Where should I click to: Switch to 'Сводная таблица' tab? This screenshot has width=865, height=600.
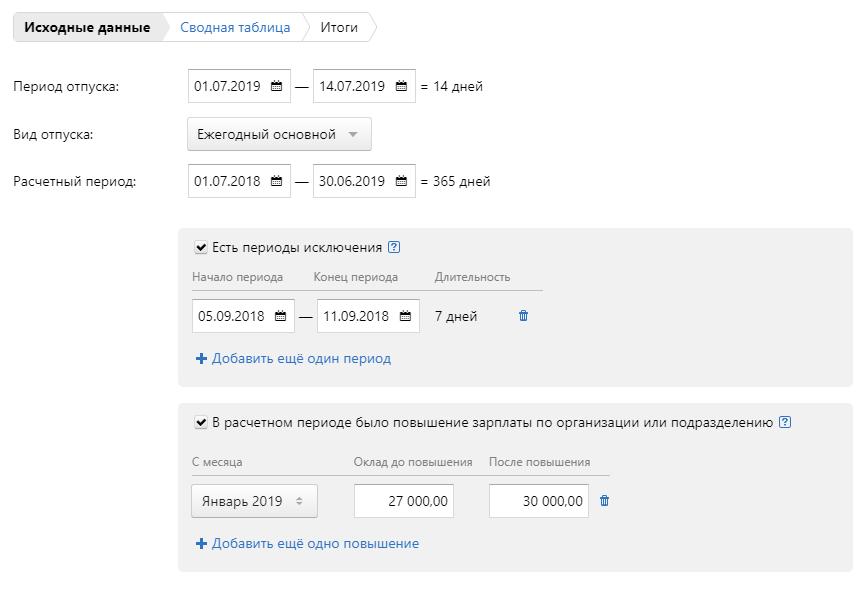tap(235, 28)
